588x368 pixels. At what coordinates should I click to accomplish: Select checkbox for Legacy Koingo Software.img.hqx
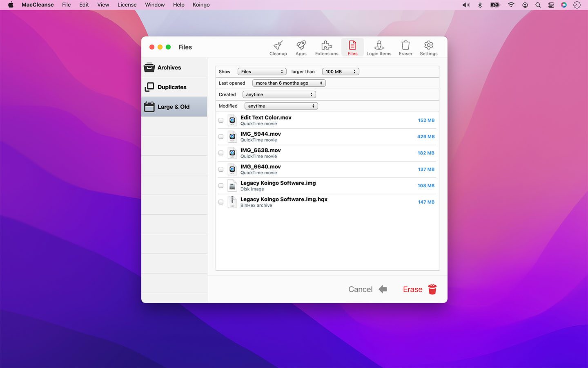tap(221, 202)
